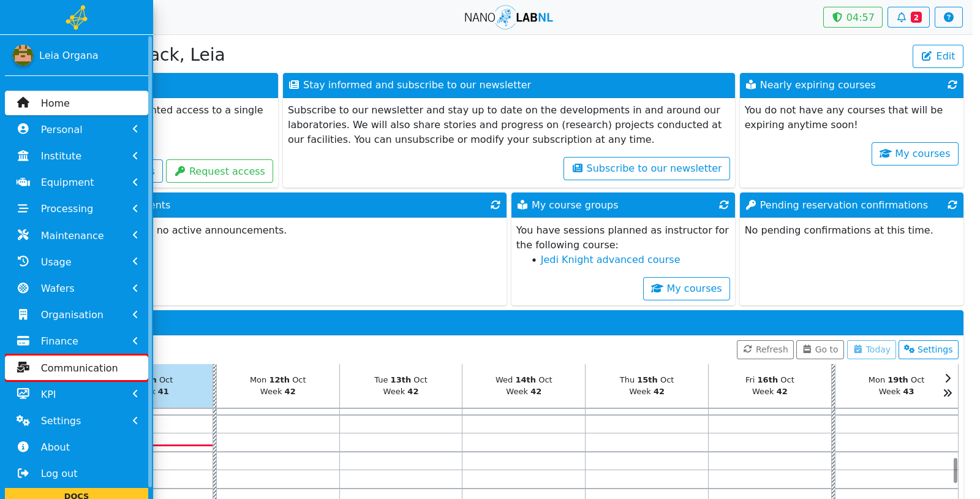Refresh the announcements panel
The image size is (980, 499).
point(495,205)
